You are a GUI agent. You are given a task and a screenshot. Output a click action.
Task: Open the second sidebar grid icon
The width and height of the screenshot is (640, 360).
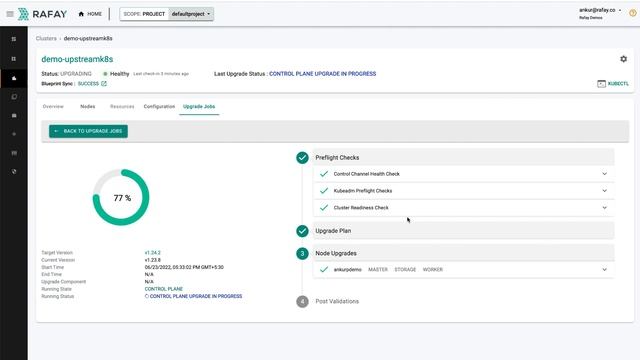[14, 59]
